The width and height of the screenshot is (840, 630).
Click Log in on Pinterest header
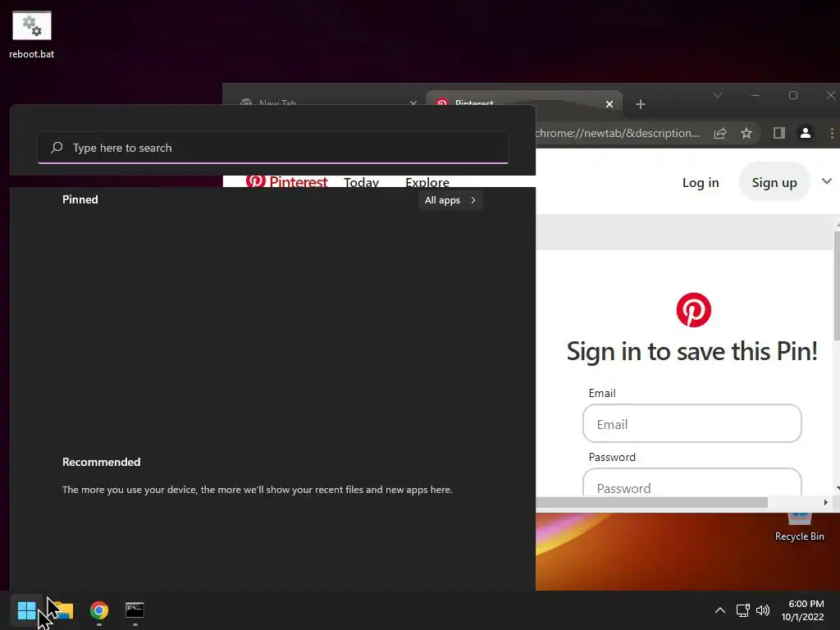click(701, 183)
